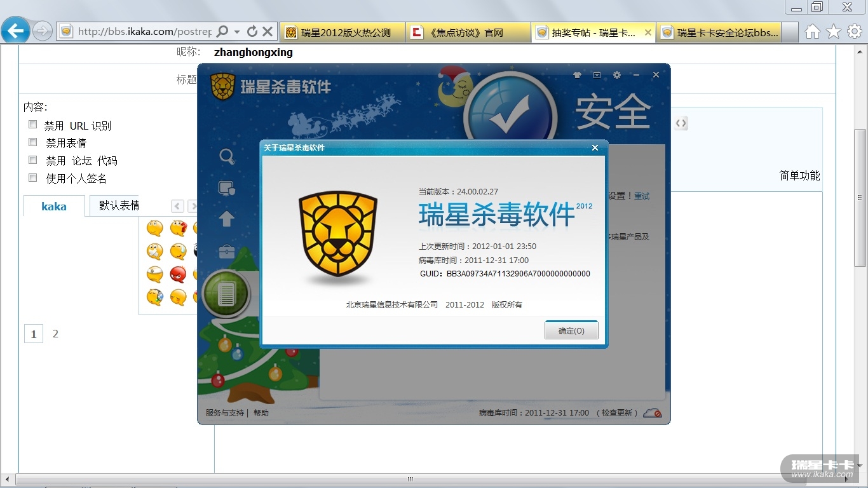The image size is (868, 488).
Task: Insert the bandaged-head emoticon in the third row
Action: tap(154, 274)
